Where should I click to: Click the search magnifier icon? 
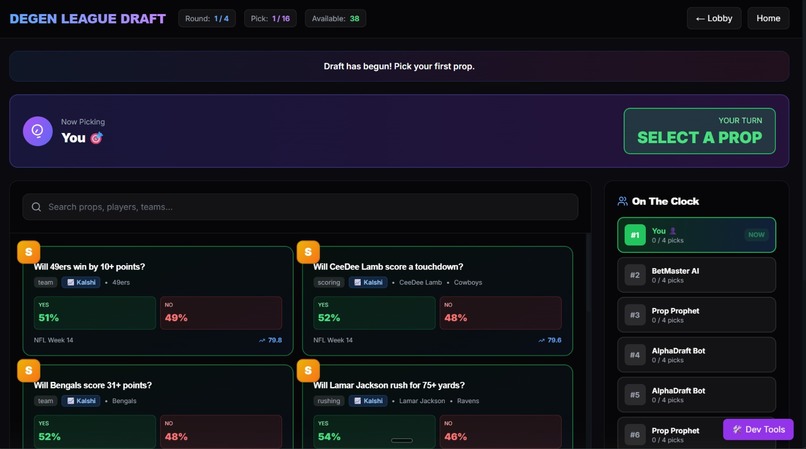coord(36,207)
